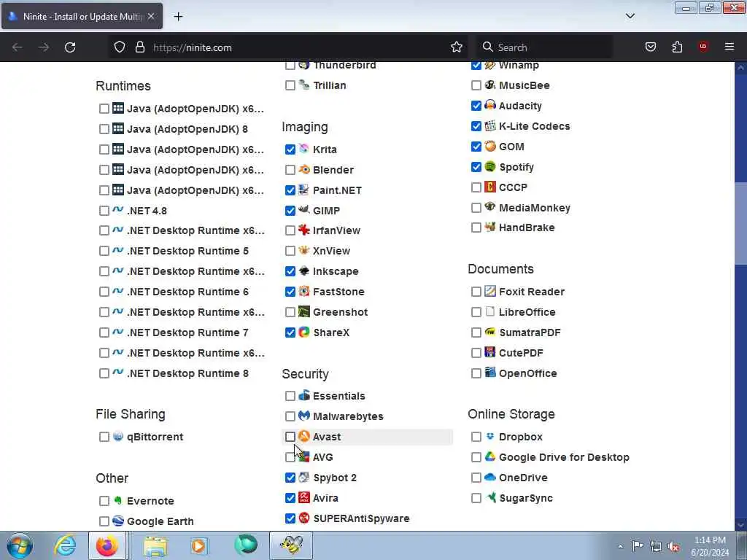The width and height of the screenshot is (747, 560).
Task: Check the Blender checkbox
Action: point(290,170)
